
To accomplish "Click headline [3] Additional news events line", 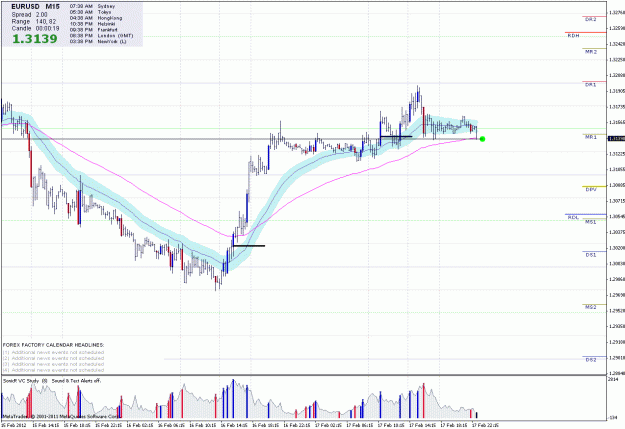I will [x=53, y=364].
